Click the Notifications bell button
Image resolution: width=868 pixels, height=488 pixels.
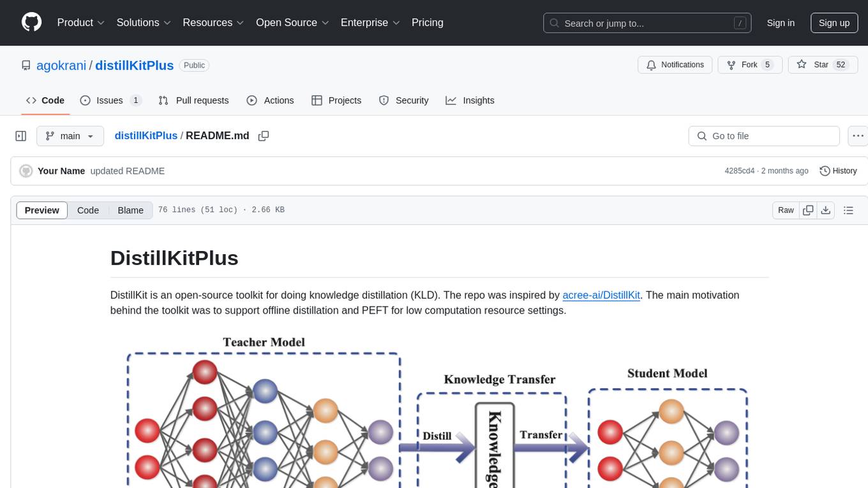click(675, 65)
